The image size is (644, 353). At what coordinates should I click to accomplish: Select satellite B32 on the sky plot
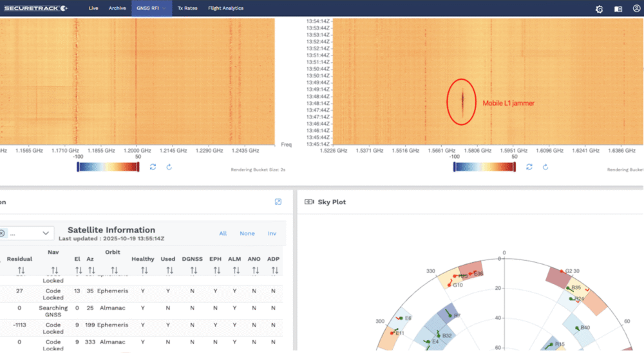point(439,336)
